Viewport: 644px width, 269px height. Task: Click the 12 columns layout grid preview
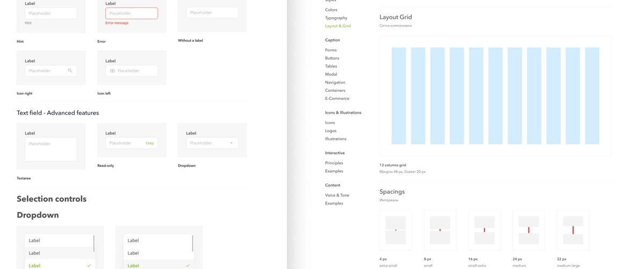point(495,96)
